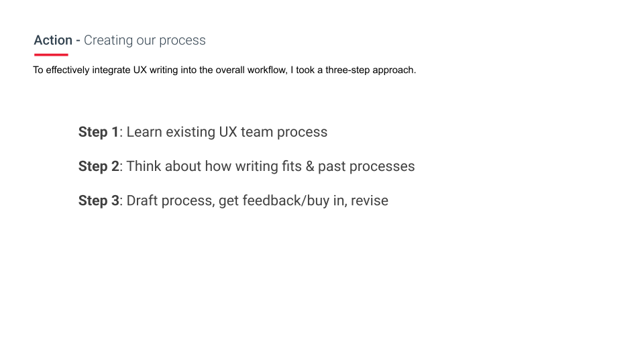Click "past processes" in Step 2

pyautogui.click(x=366, y=166)
